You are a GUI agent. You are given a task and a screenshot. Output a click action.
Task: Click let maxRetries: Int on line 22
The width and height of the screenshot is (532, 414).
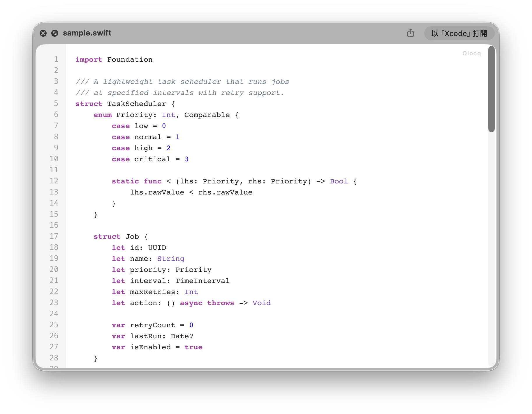click(155, 292)
